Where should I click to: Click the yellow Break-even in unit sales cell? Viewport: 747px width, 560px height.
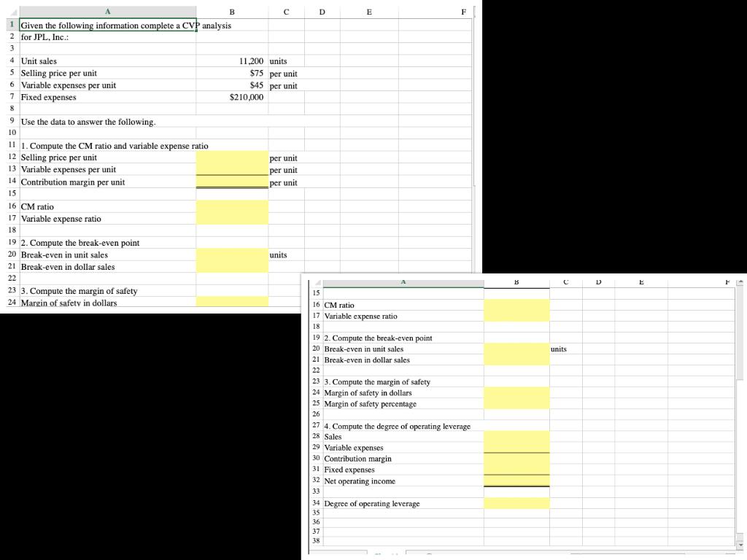pos(516,349)
